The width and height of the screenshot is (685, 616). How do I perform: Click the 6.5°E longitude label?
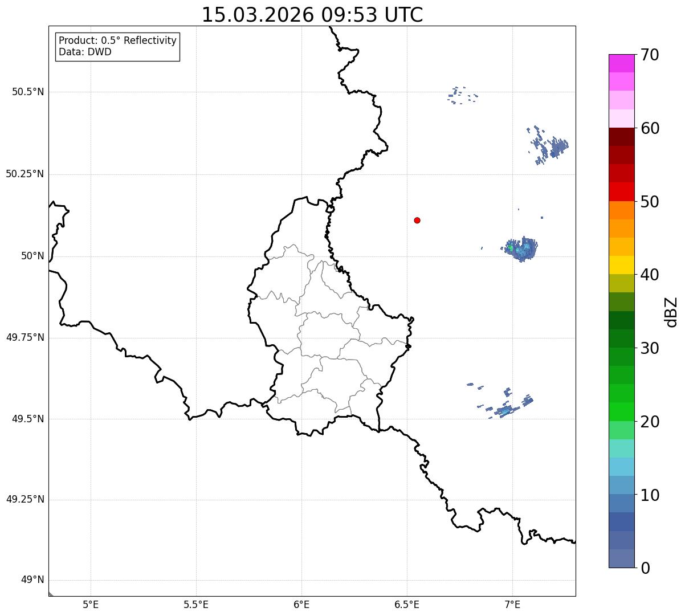click(407, 604)
